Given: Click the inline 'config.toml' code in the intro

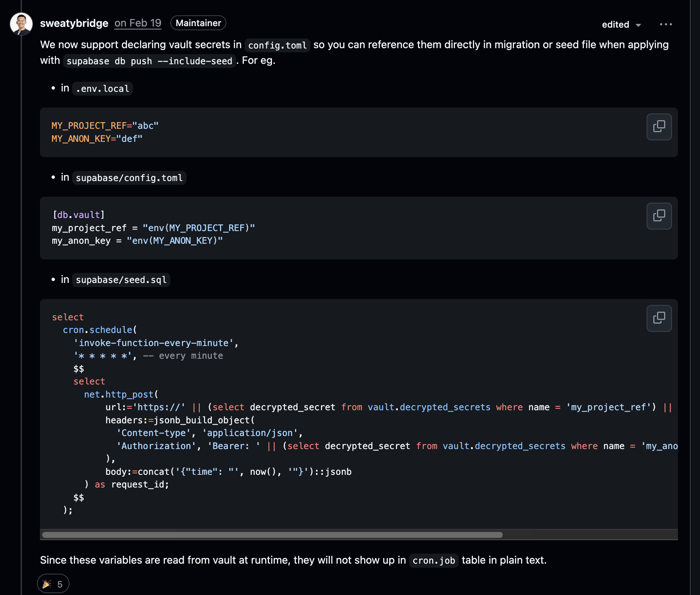Looking at the screenshot, I should [x=277, y=45].
